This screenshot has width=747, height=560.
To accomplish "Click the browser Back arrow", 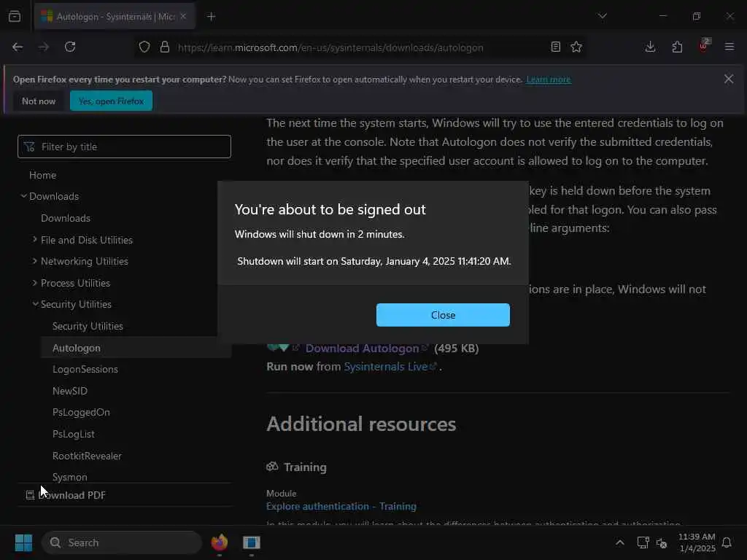I will click(18, 47).
